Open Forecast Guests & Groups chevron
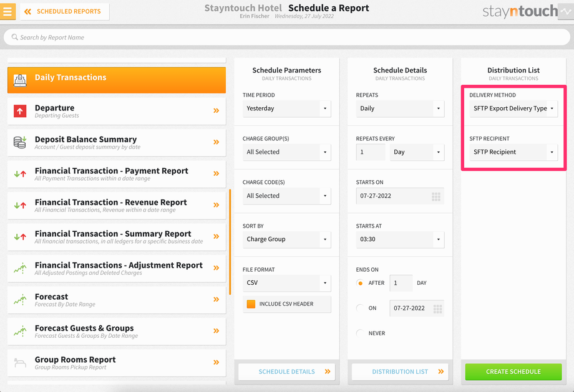 (x=216, y=330)
